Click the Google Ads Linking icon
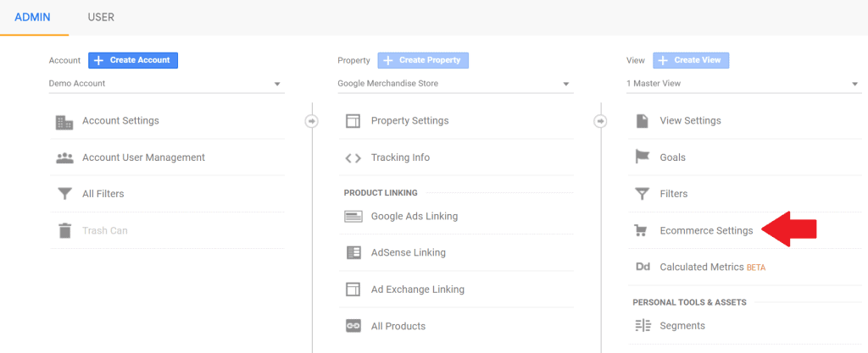Viewport: 868px width, 353px height. point(353,217)
